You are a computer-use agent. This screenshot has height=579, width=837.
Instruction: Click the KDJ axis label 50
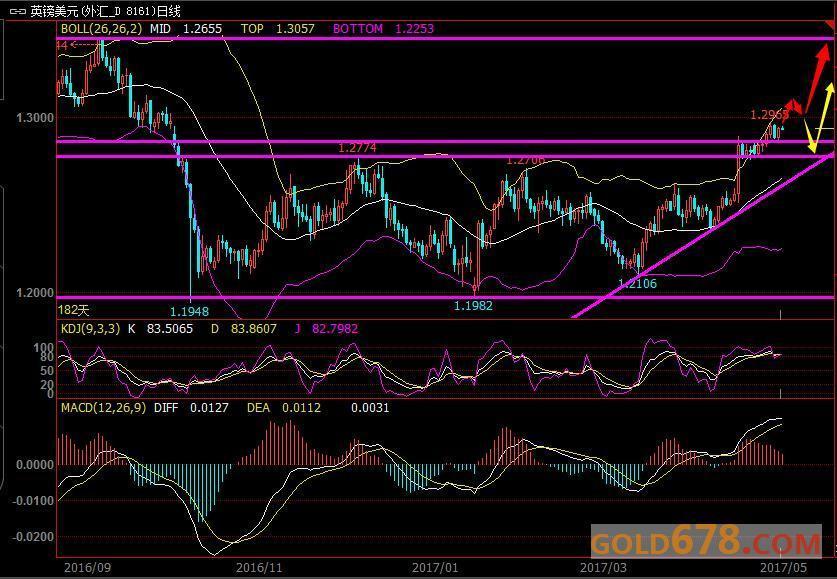coord(47,370)
